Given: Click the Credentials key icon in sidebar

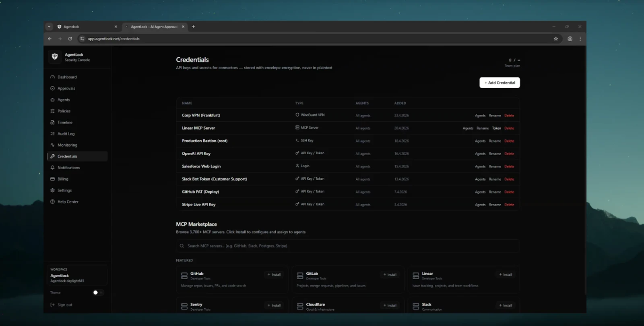Looking at the screenshot, I should pyautogui.click(x=52, y=156).
